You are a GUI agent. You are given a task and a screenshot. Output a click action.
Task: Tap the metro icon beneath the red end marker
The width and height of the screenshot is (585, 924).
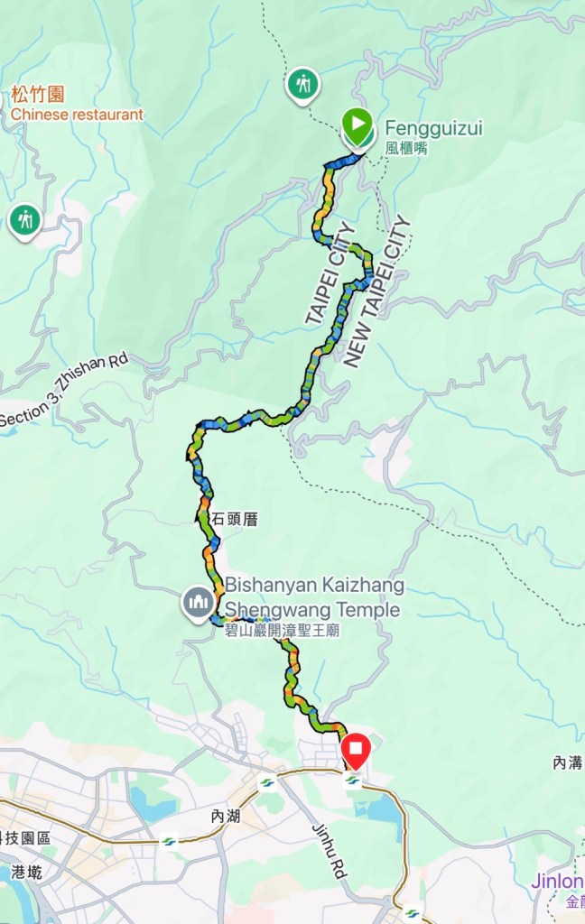353,781
